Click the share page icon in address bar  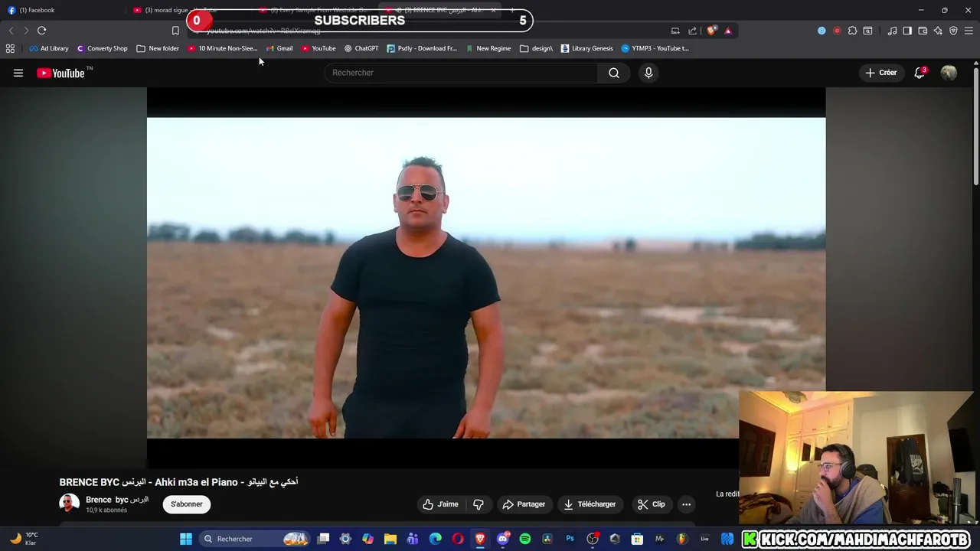[x=693, y=31]
